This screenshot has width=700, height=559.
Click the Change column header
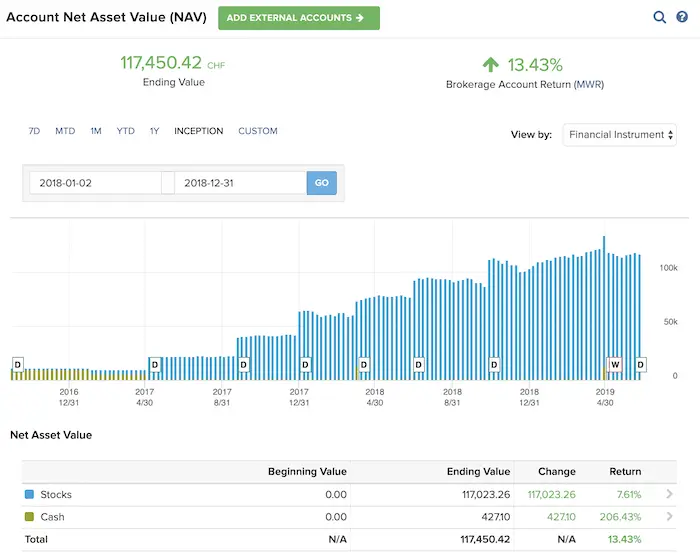coord(557,471)
